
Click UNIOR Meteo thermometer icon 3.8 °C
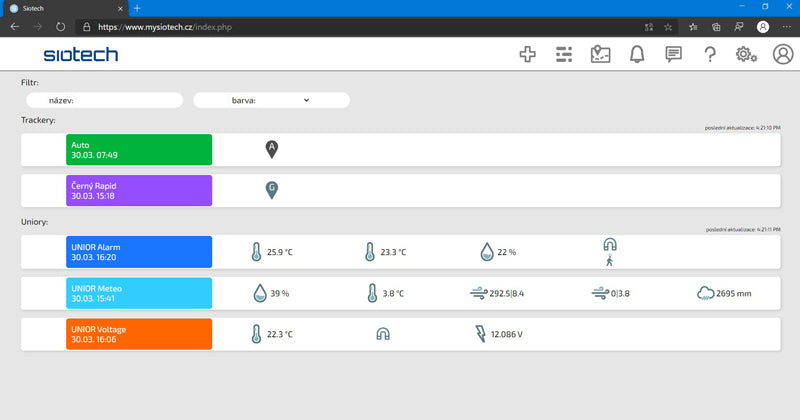[372, 293]
